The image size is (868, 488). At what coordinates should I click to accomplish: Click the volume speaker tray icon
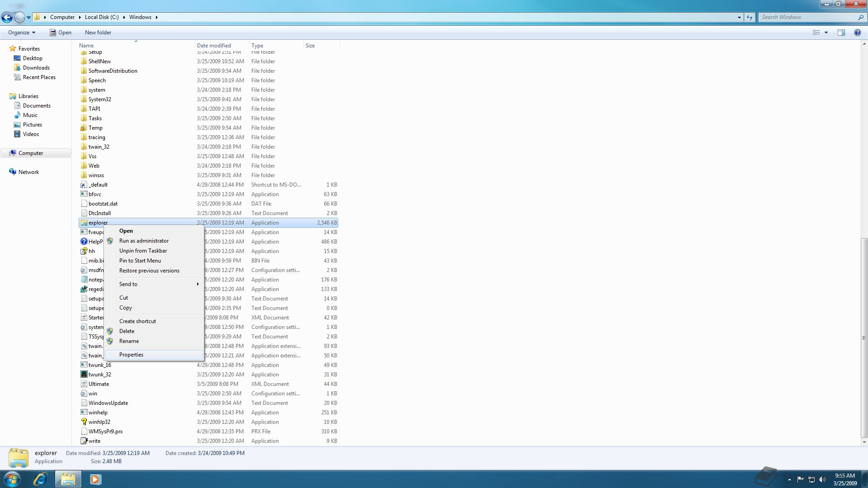pos(822,479)
